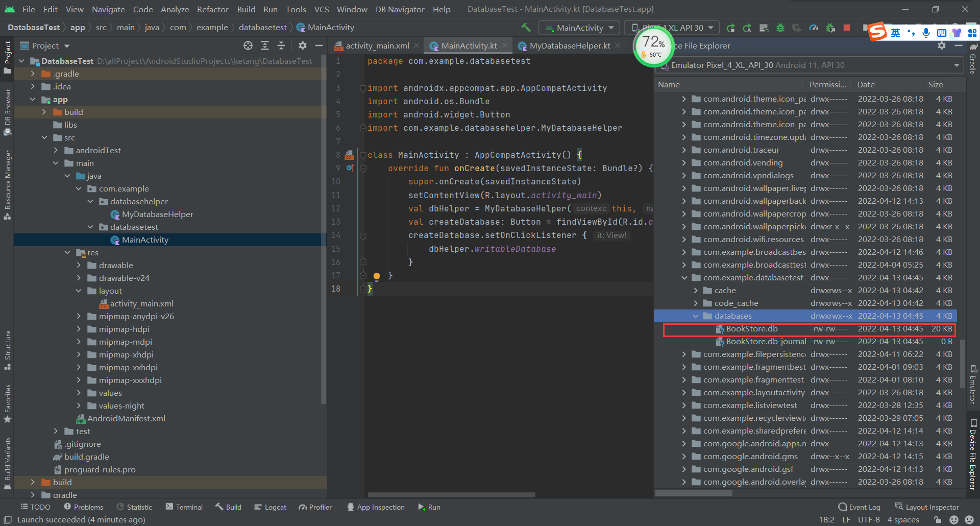Click the Attach Debugger to Android Process icon

pos(830,28)
